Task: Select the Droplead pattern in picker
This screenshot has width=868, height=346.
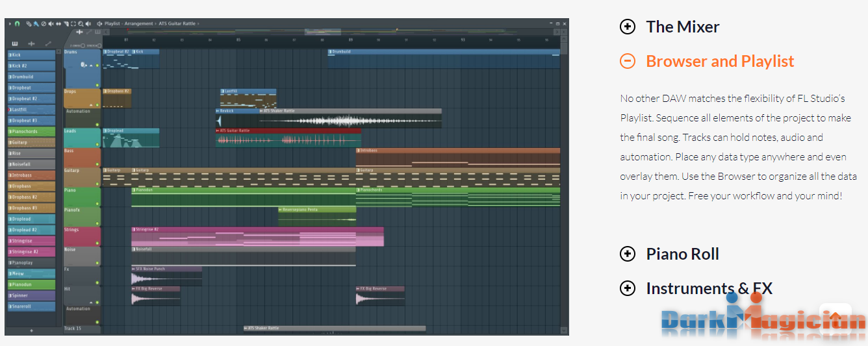Action: pyautogui.click(x=31, y=219)
